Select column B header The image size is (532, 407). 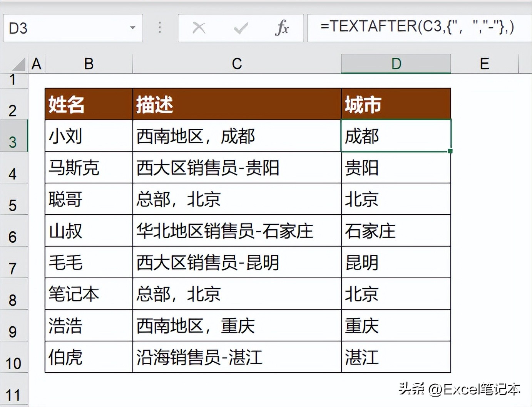(x=89, y=64)
